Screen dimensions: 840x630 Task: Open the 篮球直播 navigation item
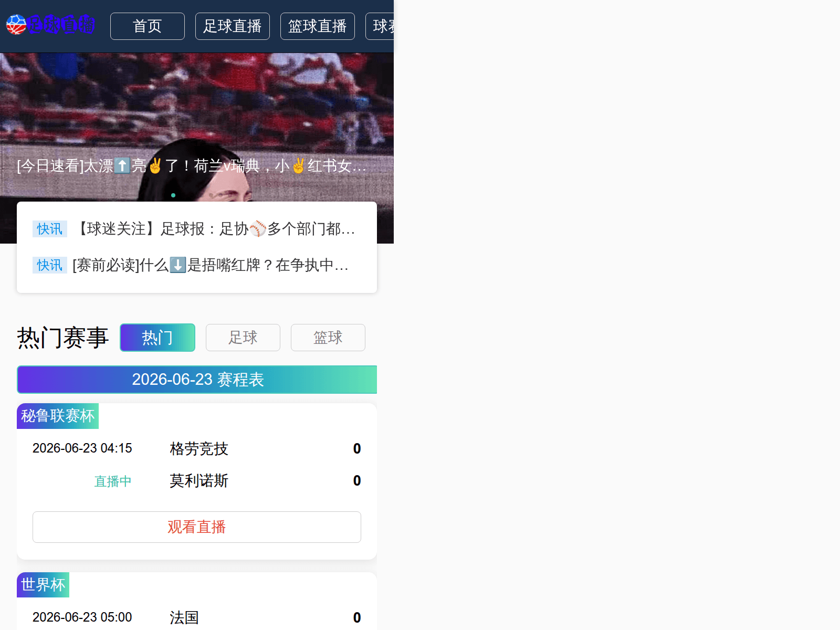point(318,26)
